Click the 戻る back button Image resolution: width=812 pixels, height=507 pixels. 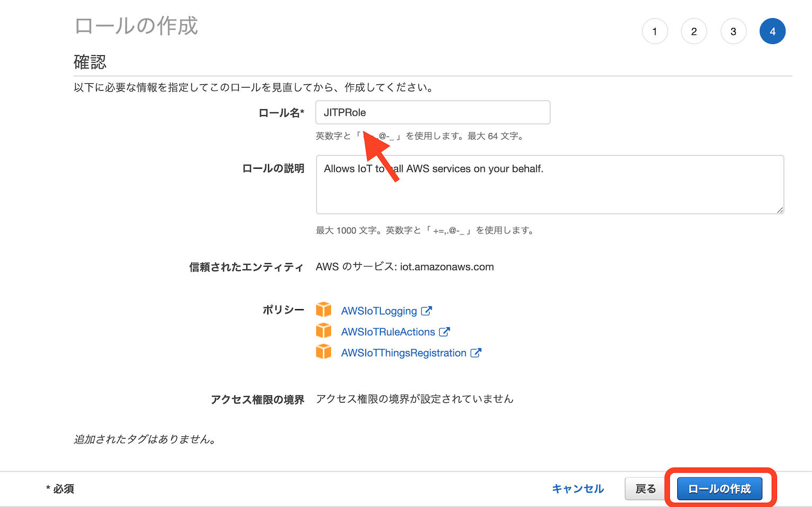(x=645, y=488)
